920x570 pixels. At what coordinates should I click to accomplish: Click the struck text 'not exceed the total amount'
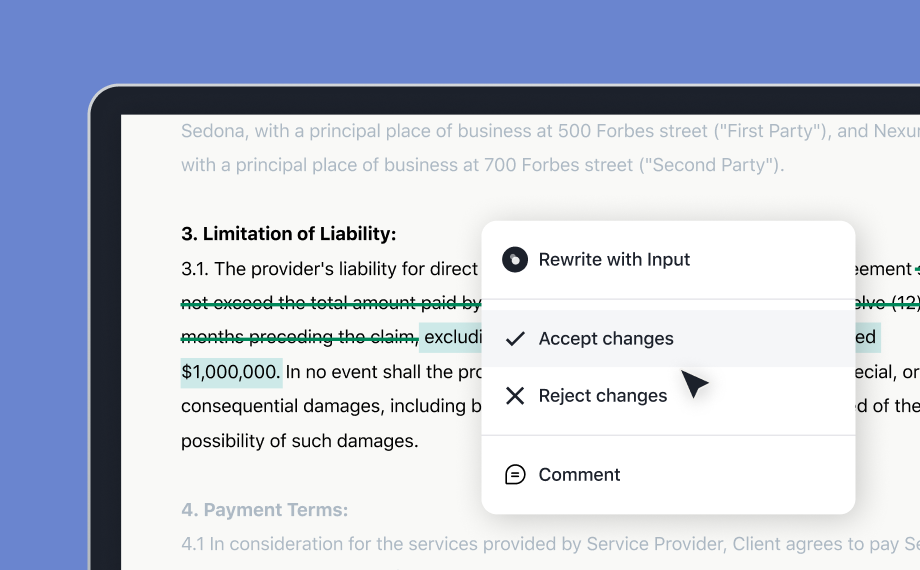(x=310, y=304)
